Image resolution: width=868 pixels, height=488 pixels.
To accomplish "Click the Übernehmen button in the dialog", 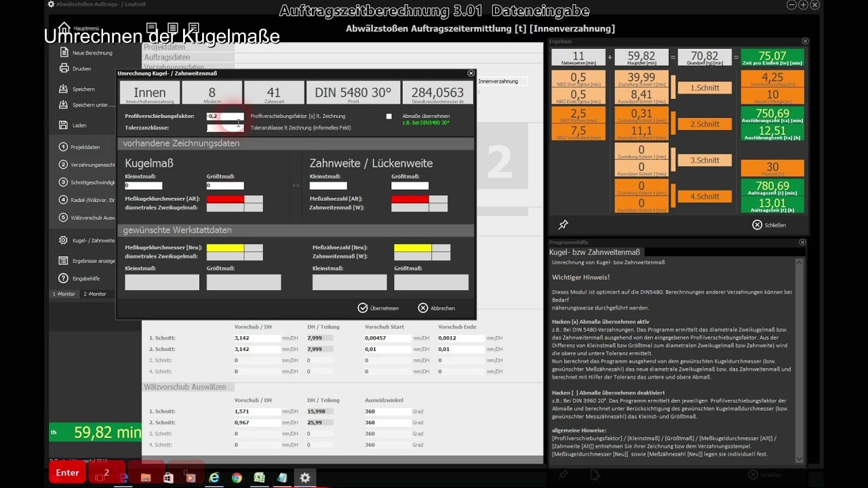I will coord(378,308).
